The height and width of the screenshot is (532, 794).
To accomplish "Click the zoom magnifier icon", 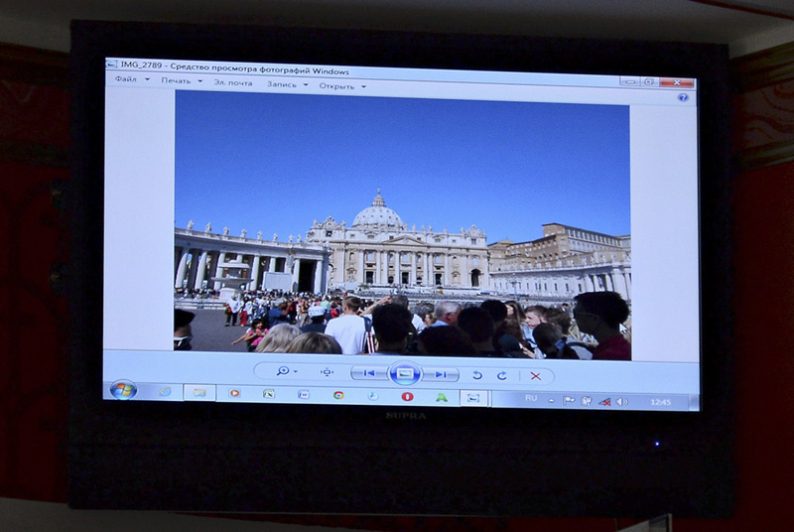I will click(x=283, y=372).
